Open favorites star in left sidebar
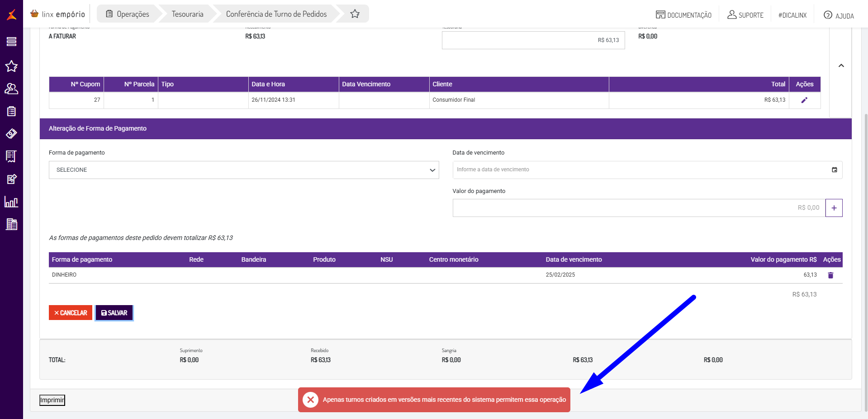The height and width of the screenshot is (419, 868). (11, 66)
